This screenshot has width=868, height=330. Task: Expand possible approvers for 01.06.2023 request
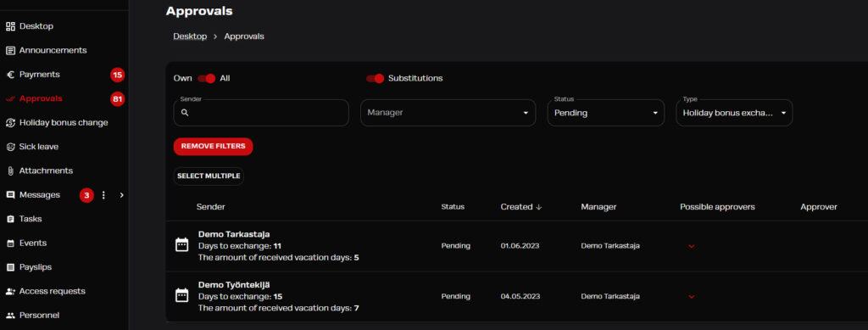click(x=692, y=246)
